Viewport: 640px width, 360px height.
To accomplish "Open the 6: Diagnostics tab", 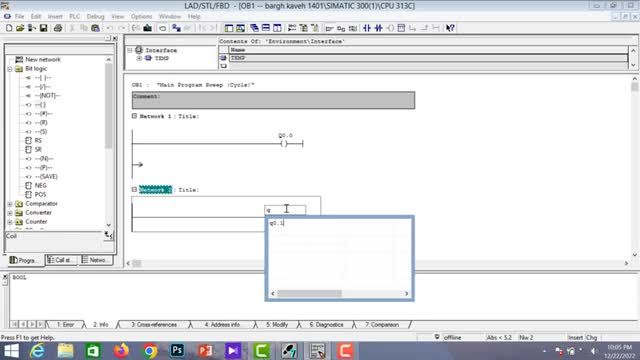I will pos(326,325).
